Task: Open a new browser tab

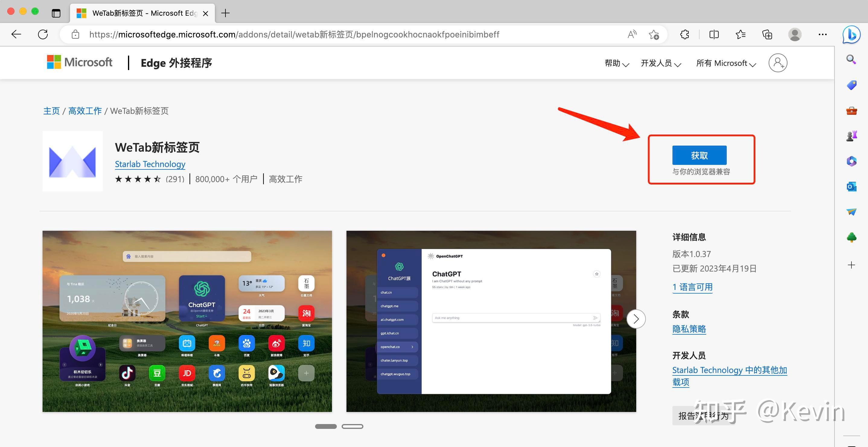Action: [225, 13]
